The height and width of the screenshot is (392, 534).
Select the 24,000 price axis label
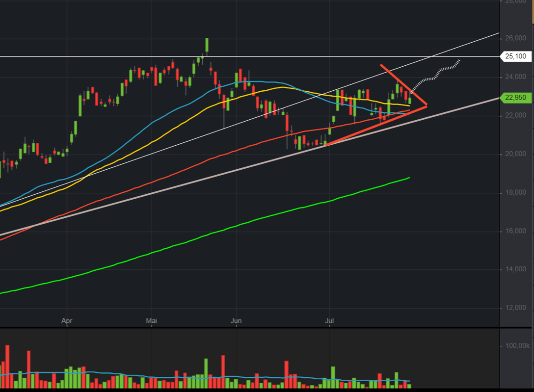[515, 77]
